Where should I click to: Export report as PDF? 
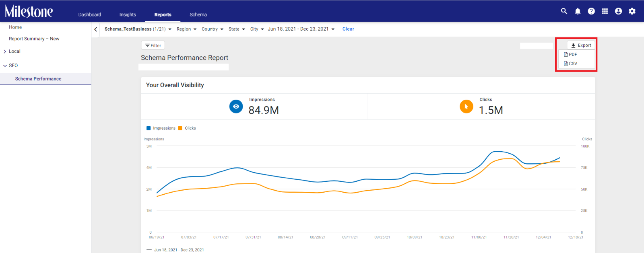click(571, 54)
